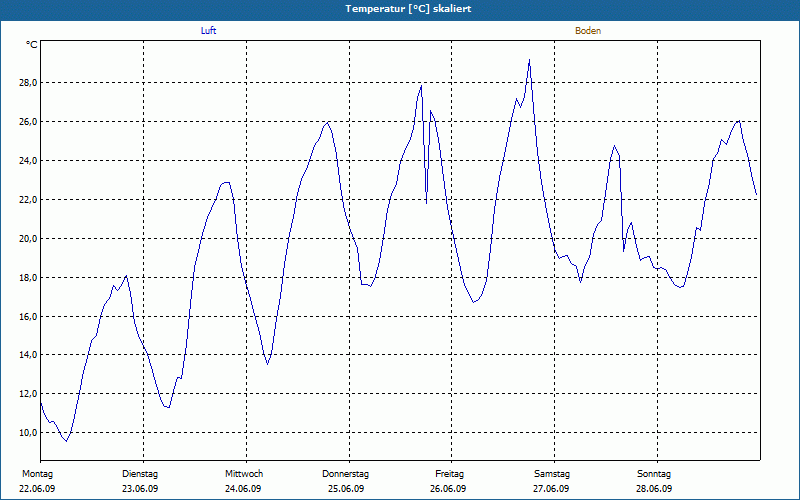Click the date 26.06.09
Image resolution: width=800 pixels, height=500 pixels.
coord(448,489)
